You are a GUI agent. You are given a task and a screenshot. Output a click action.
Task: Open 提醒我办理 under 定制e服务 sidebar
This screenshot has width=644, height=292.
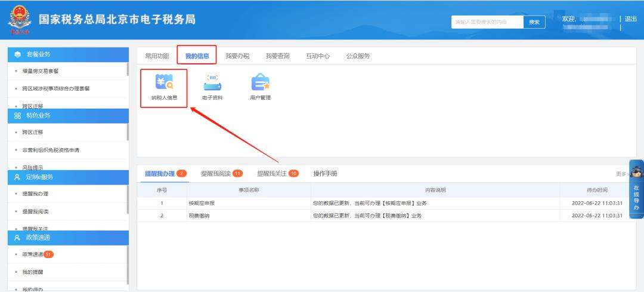tap(35, 193)
